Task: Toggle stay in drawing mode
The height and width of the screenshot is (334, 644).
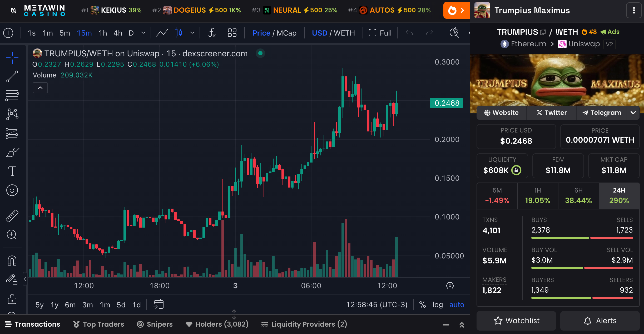Action: (12, 279)
